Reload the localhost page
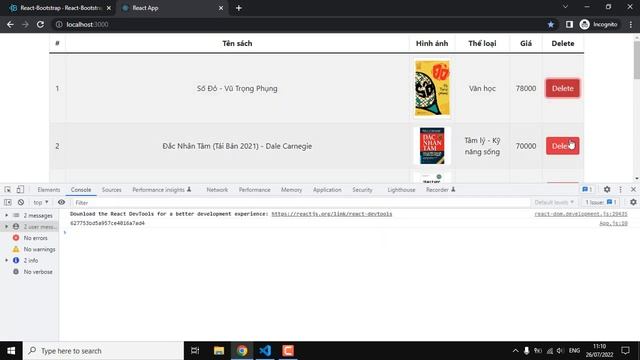Viewport: 640px width, 360px height. [40, 24]
